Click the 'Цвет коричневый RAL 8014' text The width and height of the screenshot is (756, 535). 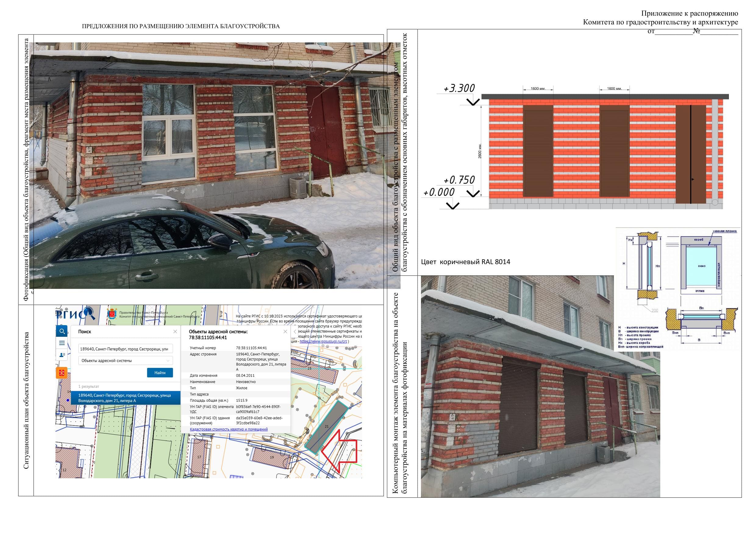465,262
